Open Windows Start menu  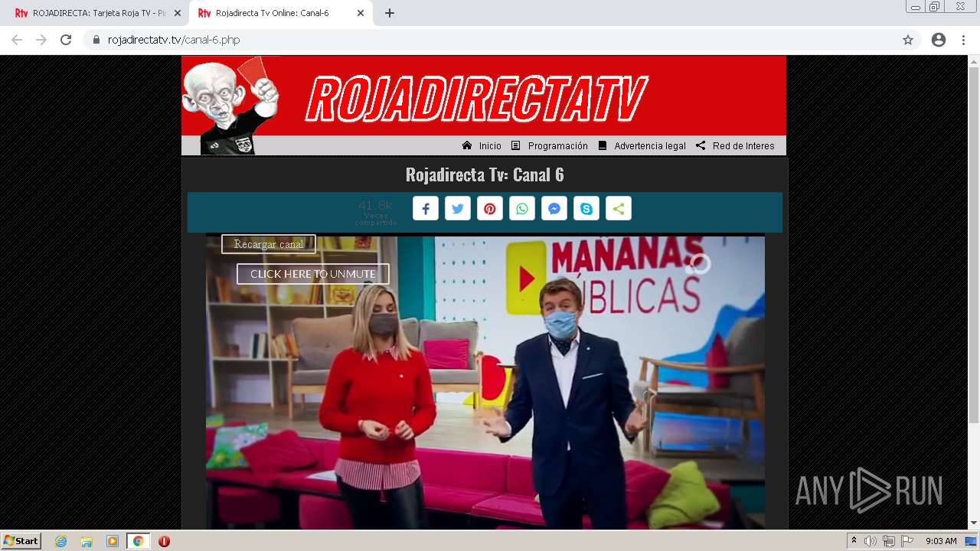[x=21, y=541]
